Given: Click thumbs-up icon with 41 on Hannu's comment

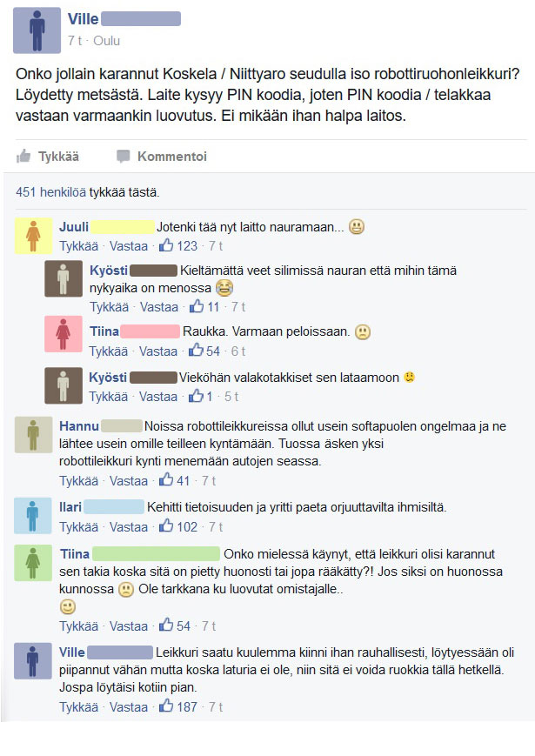Looking at the screenshot, I should (166, 480).
